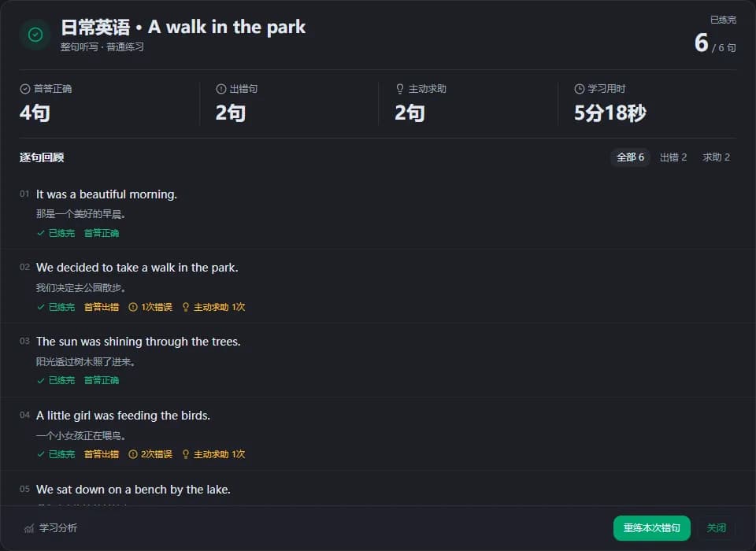
Task: Click the 出错句 warning stat icon
Action: pyautogui.click(x=220, y=89)
